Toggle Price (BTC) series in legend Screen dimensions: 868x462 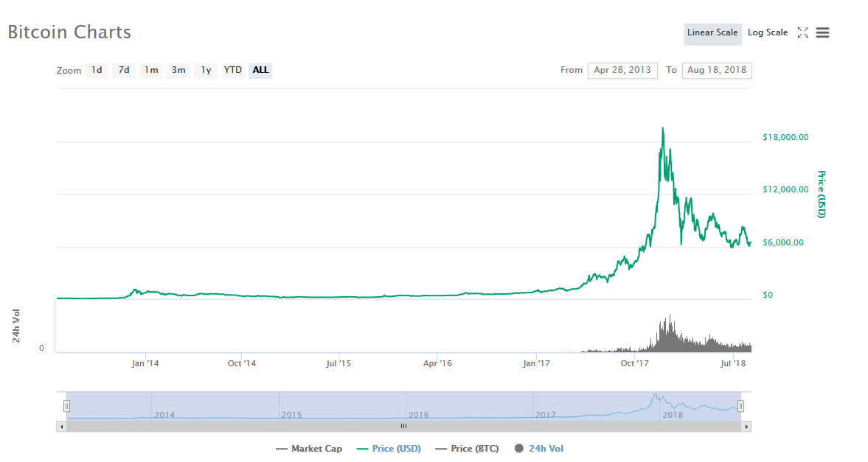click(x=468, y=449)
